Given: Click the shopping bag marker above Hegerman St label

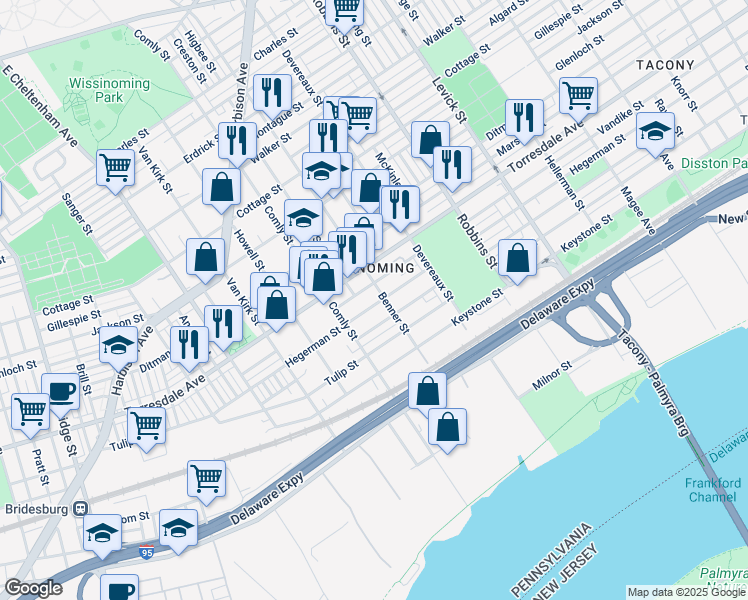Looking at the screenshot, I should pyautogui.click(x=276, y=308).
